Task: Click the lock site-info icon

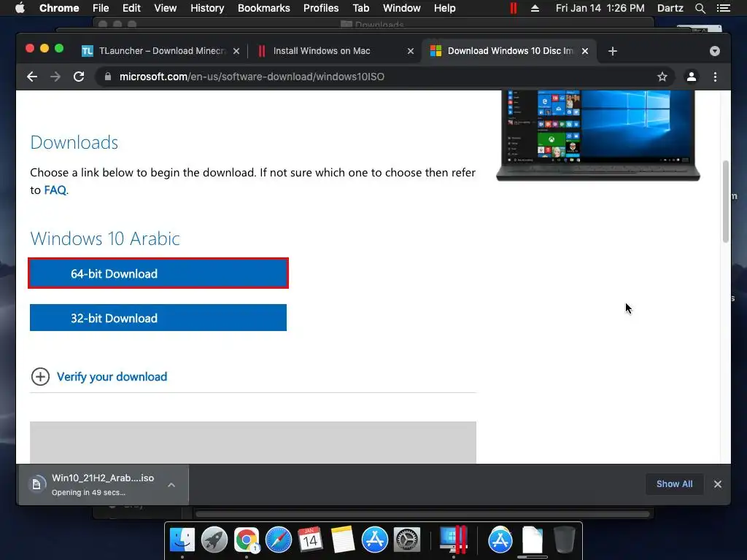Action: click(x=108, y=77)
